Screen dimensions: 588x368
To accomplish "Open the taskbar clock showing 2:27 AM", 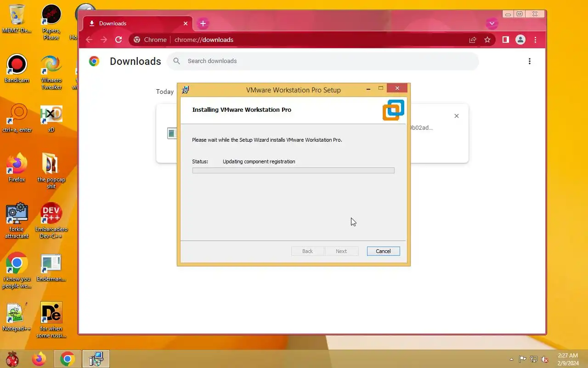I will (568, 359).
